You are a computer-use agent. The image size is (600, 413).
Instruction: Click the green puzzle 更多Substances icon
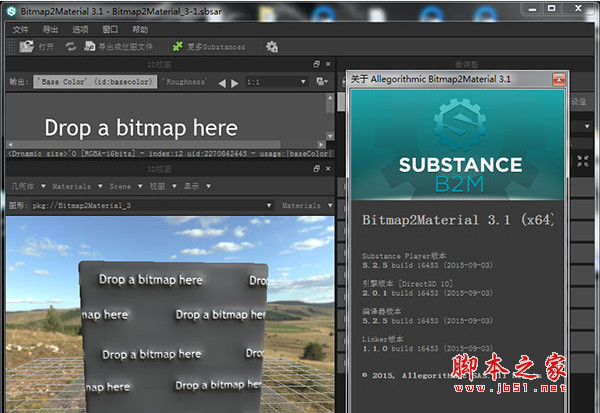click(x=178, y=47)
